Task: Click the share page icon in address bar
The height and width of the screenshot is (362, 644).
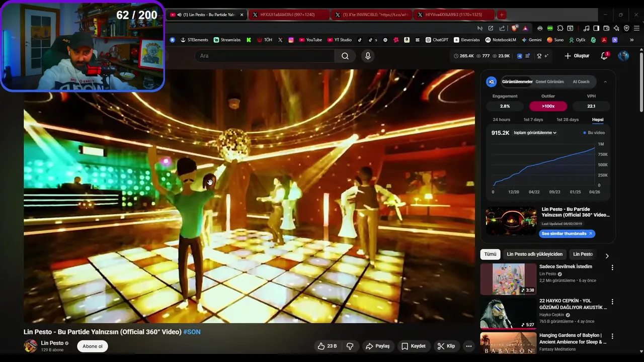Action: [502, 28]
